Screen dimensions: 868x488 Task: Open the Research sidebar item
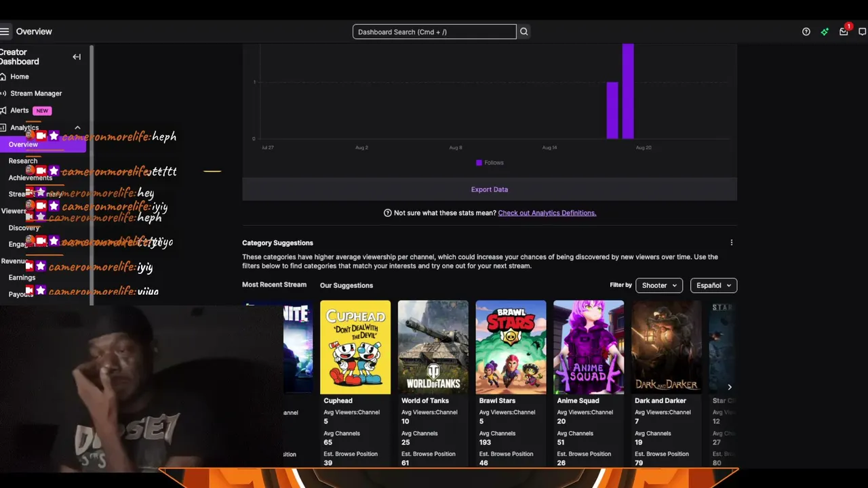tap(23, 161)
